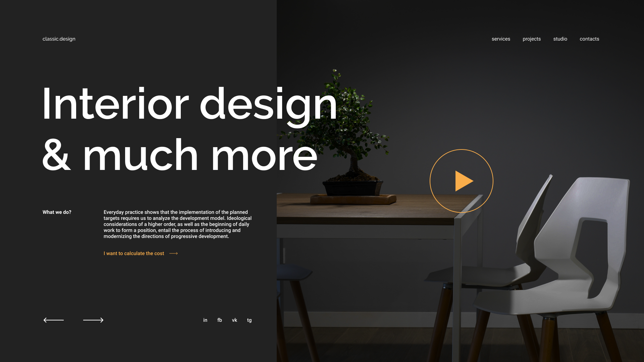Click the VK social icon
The image size is (644, 362).
[x=234, y=320]
